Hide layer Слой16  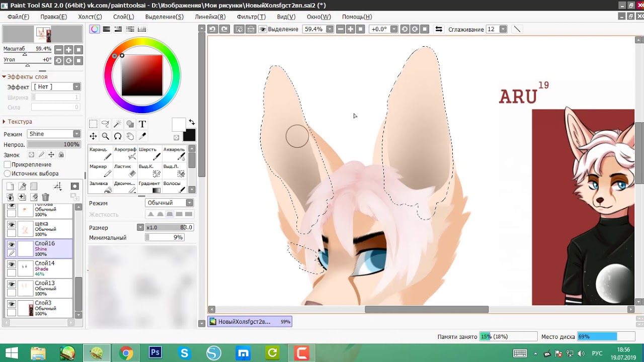11,245
